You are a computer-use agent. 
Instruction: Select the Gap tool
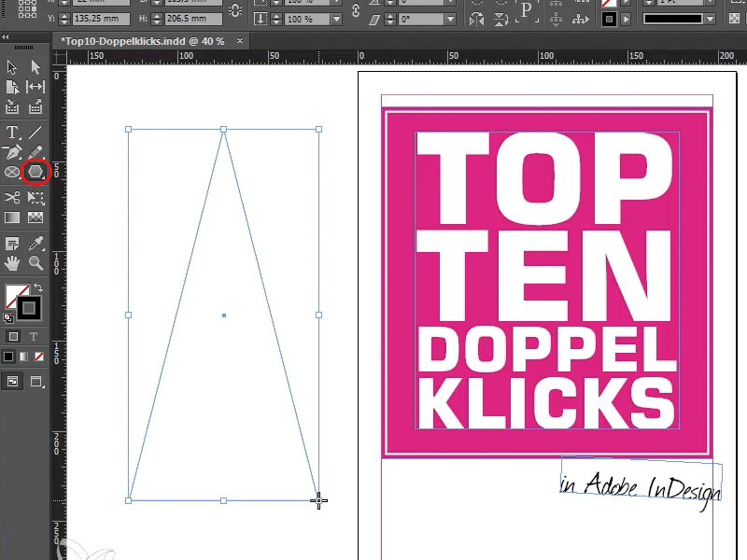click(35, 87)
